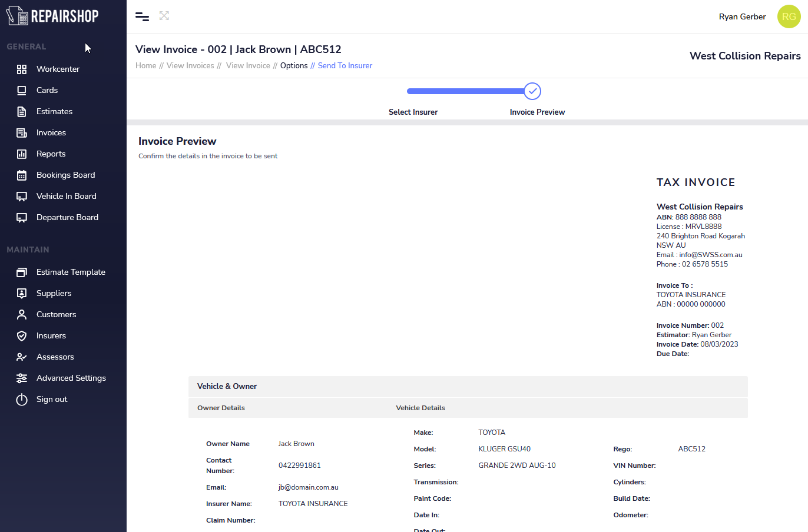
Task: Open the RG user avatar menu
Action: pos(789,16)
